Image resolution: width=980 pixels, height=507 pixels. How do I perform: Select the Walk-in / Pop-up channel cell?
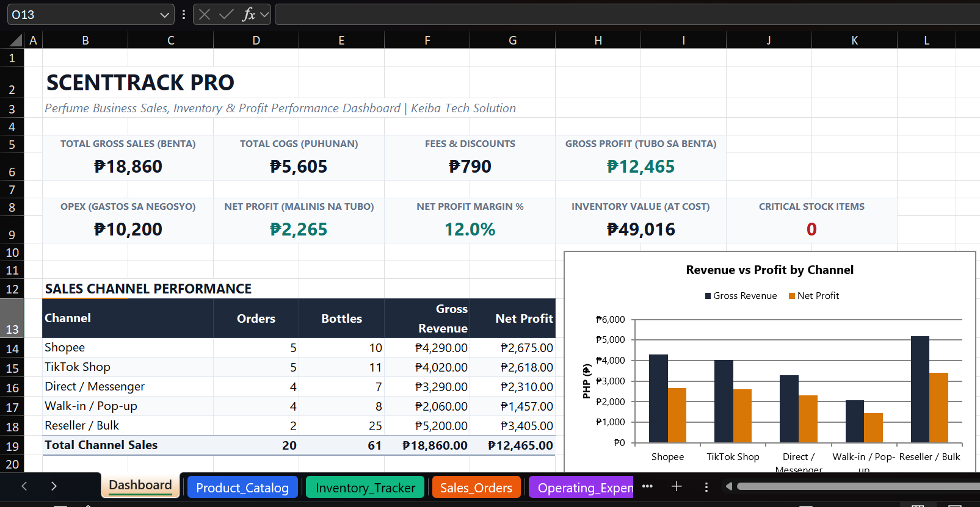[x=128, y=406]
